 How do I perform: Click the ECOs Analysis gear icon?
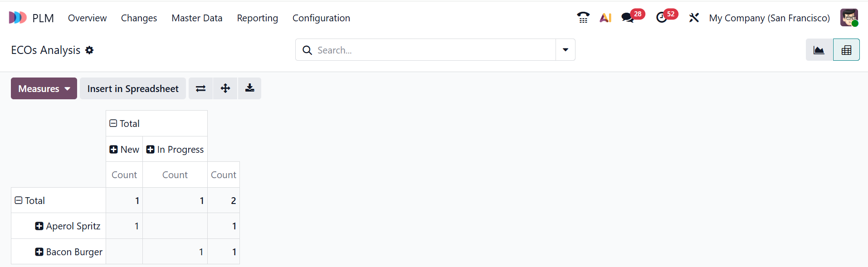[x=89, y=50]
